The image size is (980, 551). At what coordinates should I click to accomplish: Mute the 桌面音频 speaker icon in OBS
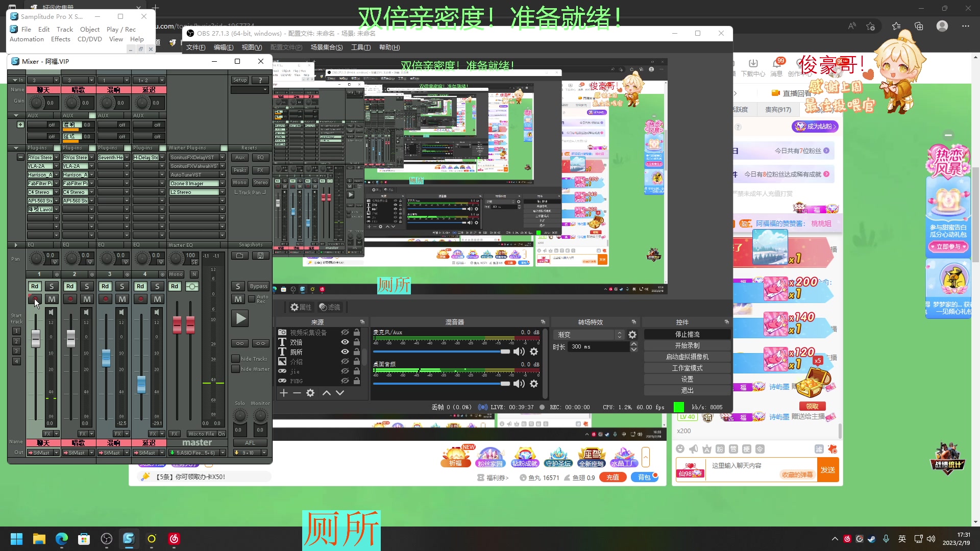click(519, 384)
